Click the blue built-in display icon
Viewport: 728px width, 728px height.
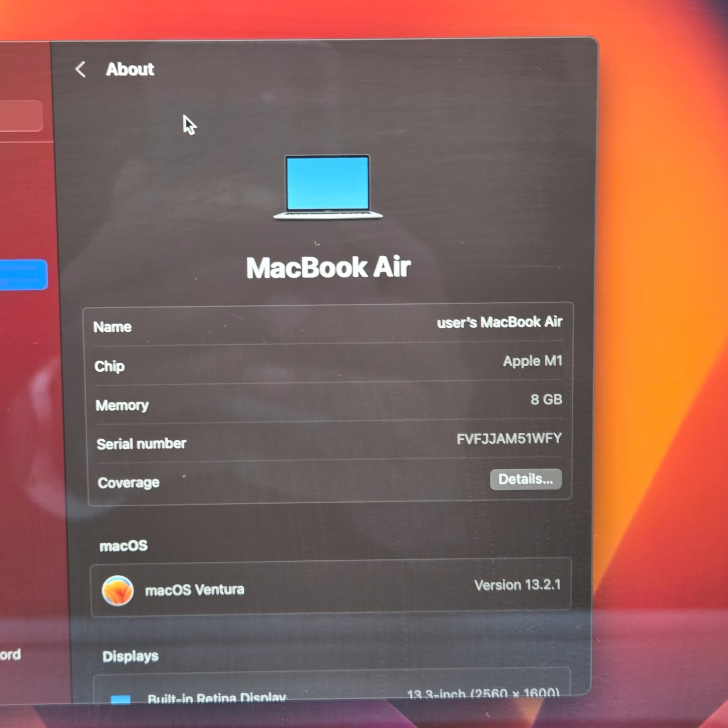pyautogui.click(x=121, y=699)
